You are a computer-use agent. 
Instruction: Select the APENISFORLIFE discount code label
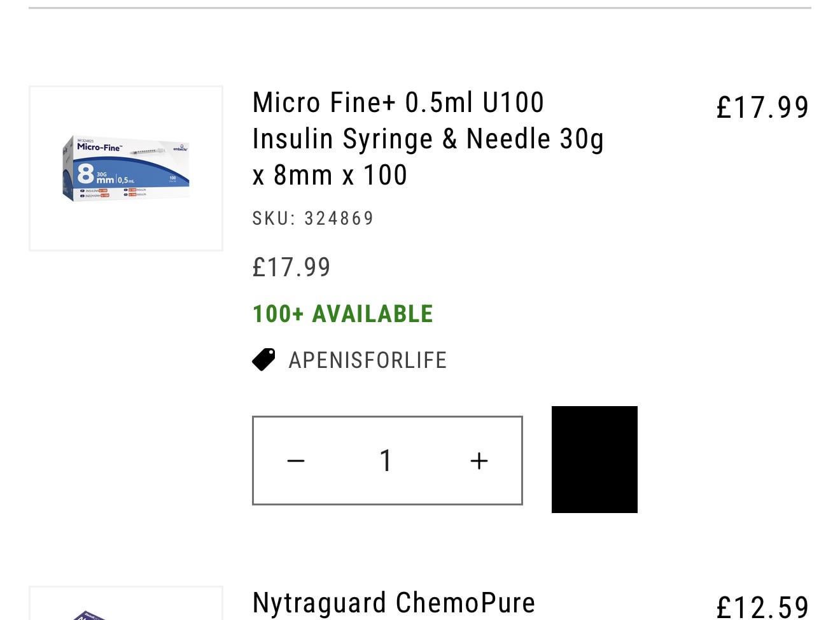point(367,360)
